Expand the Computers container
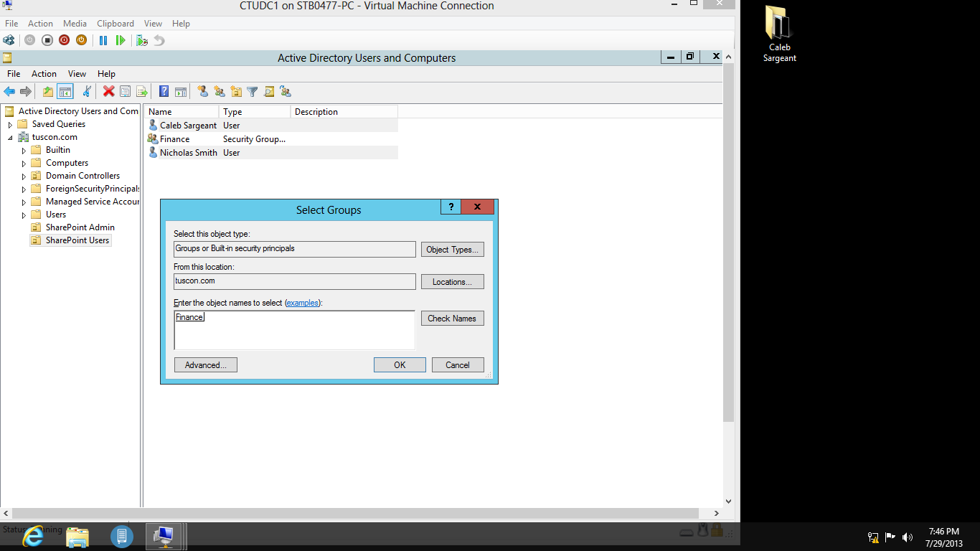The height and width of the screenshot is (551, 980). pos(24,163)
